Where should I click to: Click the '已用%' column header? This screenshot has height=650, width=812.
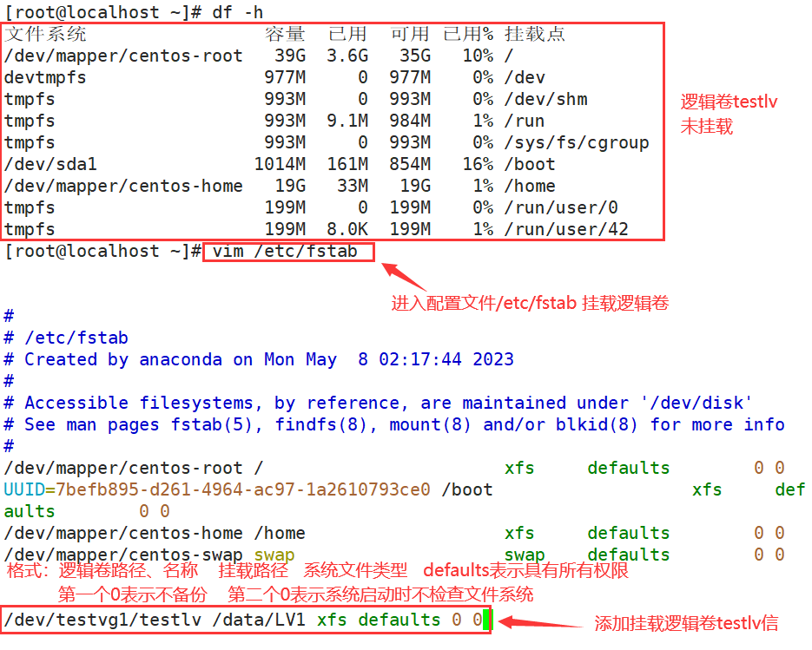(468, 34)
